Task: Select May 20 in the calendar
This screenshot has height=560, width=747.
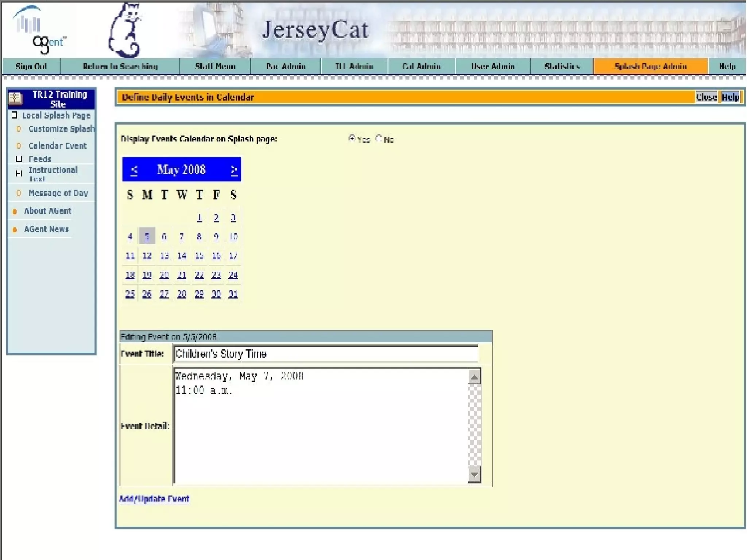Action: (x=165, y=275)
